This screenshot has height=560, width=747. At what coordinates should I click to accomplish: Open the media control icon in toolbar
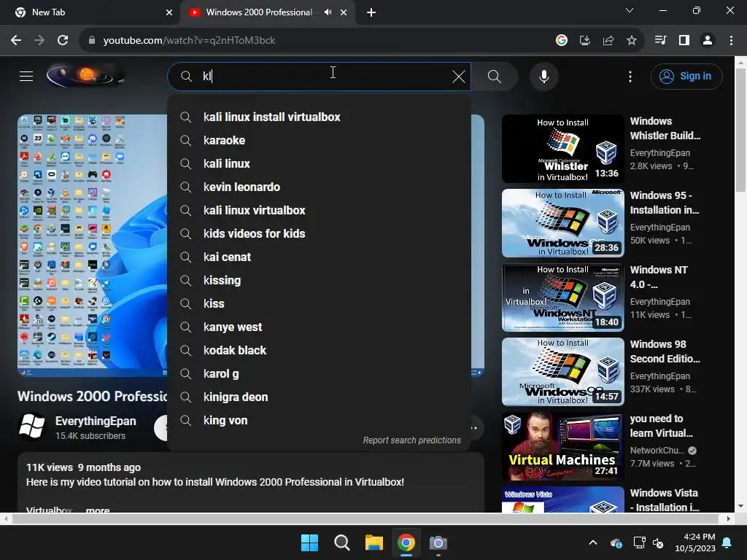[x=660, y=41]
